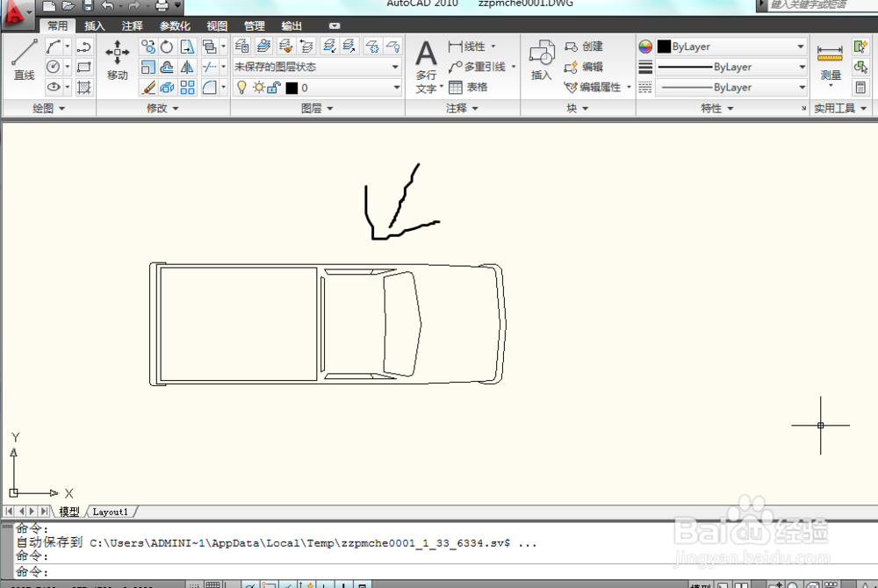The image size is (878, 588).
Task: Activate the Fillet tool
Action: tap(210, 87)
